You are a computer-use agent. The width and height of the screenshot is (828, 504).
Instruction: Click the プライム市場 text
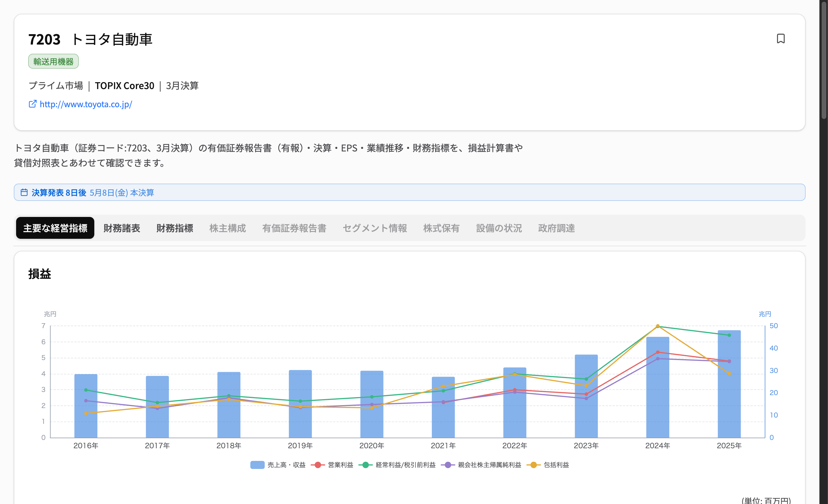click(56, 86)
